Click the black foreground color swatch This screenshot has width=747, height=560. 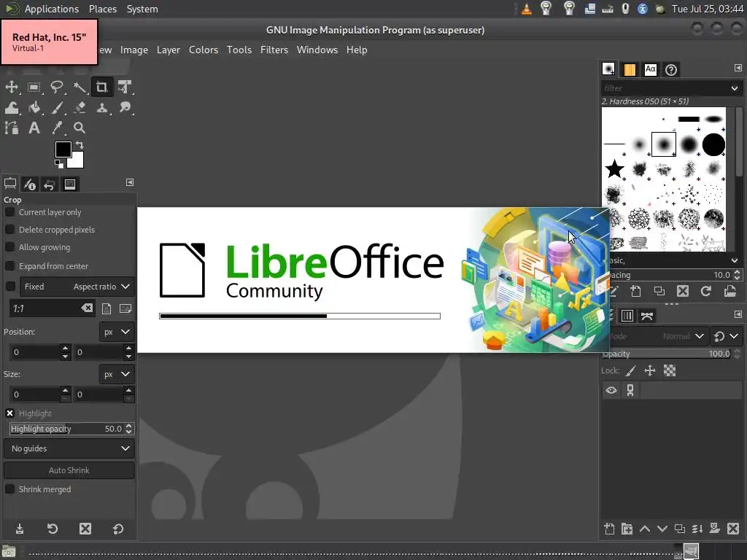[62, 148]
